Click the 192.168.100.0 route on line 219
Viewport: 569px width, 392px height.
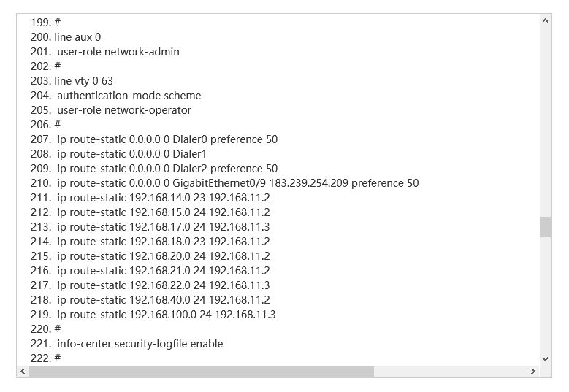(x=166, y=315)
